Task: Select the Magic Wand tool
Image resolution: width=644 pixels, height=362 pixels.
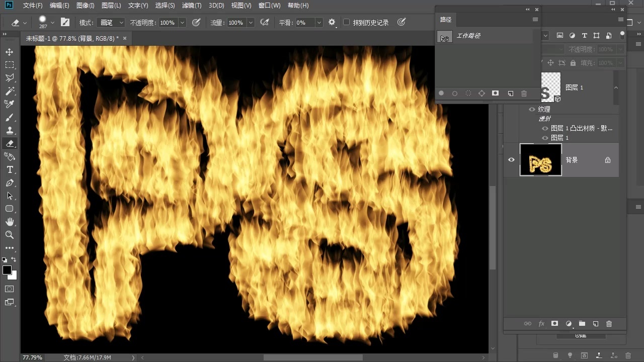Action: (10, 91)
